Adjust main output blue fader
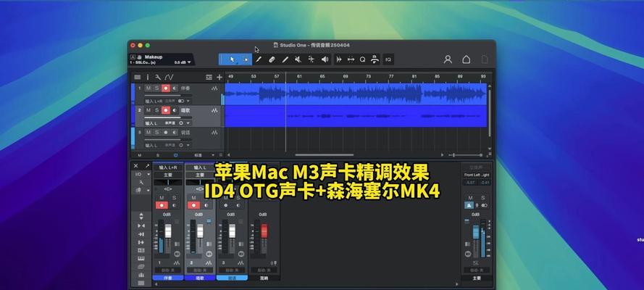 pyautogui.click(x=476, y=232)
